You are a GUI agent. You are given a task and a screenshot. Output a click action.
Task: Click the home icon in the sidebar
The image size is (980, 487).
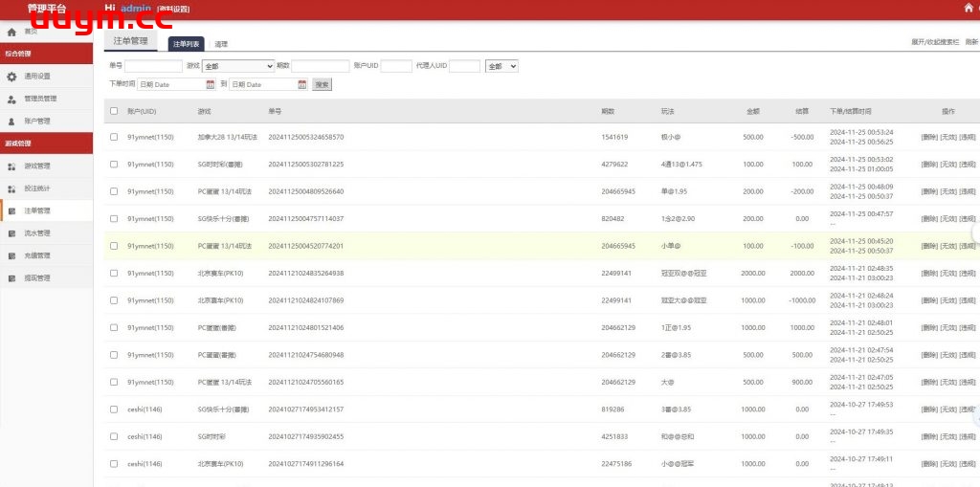[11, 32]
